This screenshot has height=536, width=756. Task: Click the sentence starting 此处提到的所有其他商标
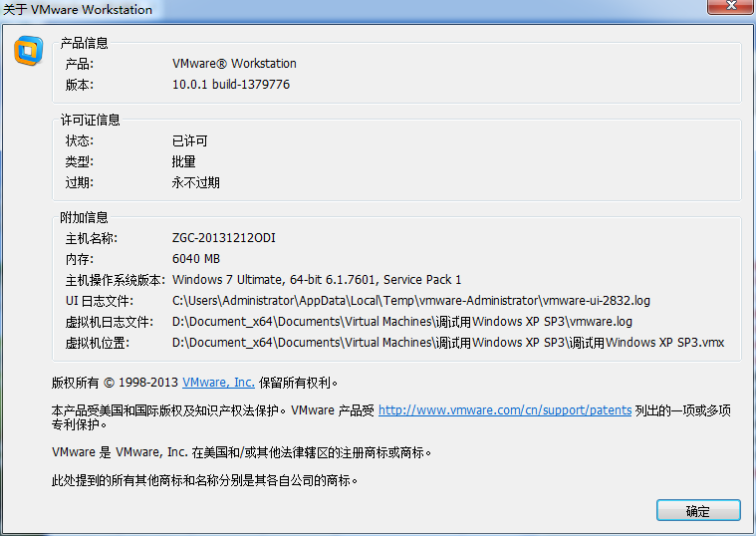(x=204, y=480)
